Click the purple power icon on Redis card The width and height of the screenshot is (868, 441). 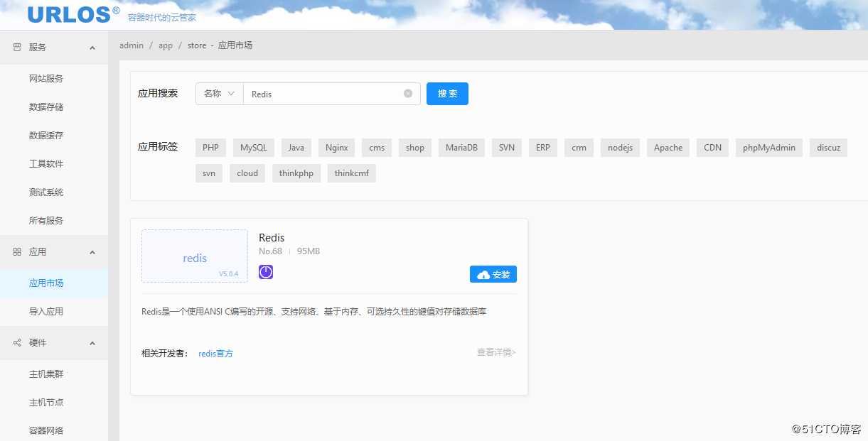266,272
